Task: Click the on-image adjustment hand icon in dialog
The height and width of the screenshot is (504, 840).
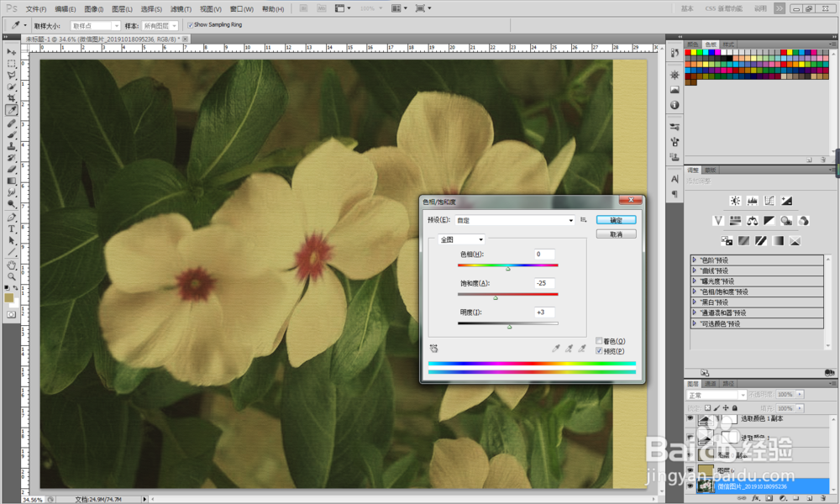Action: tap(433, 347)
